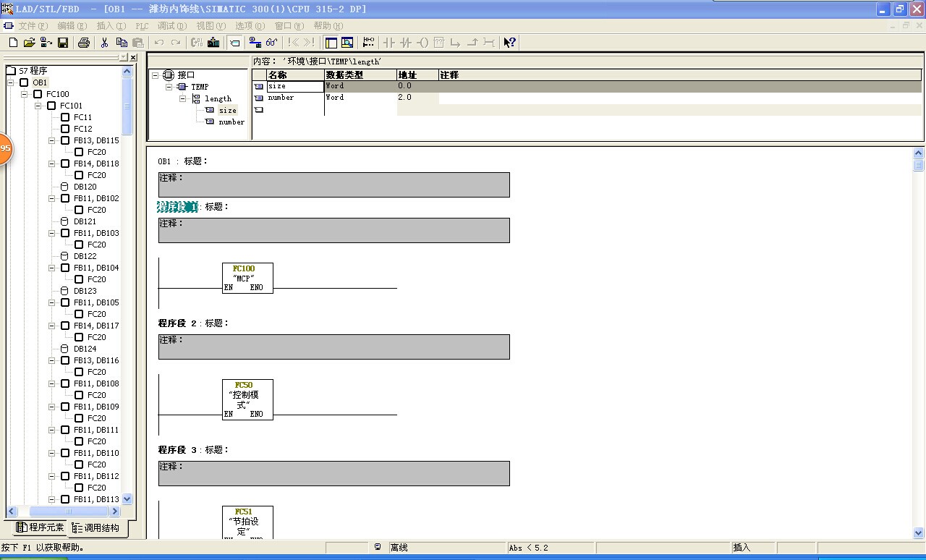Collapse the OB1 tree node
Viewport: 926px width, 560px height.
[x=12, y=82]
